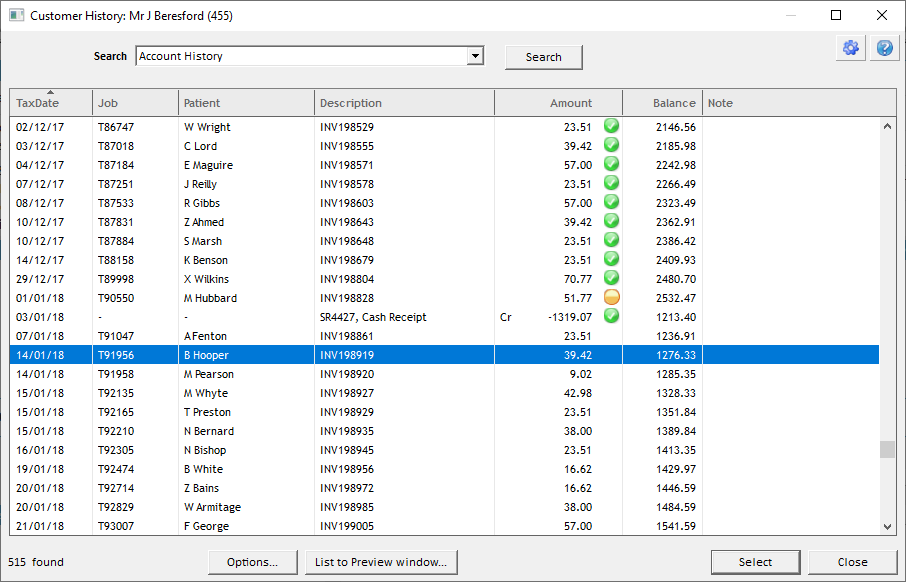Click green tick on Z Ahmed row
906x582 pixels.
click(x=611, y=222)
